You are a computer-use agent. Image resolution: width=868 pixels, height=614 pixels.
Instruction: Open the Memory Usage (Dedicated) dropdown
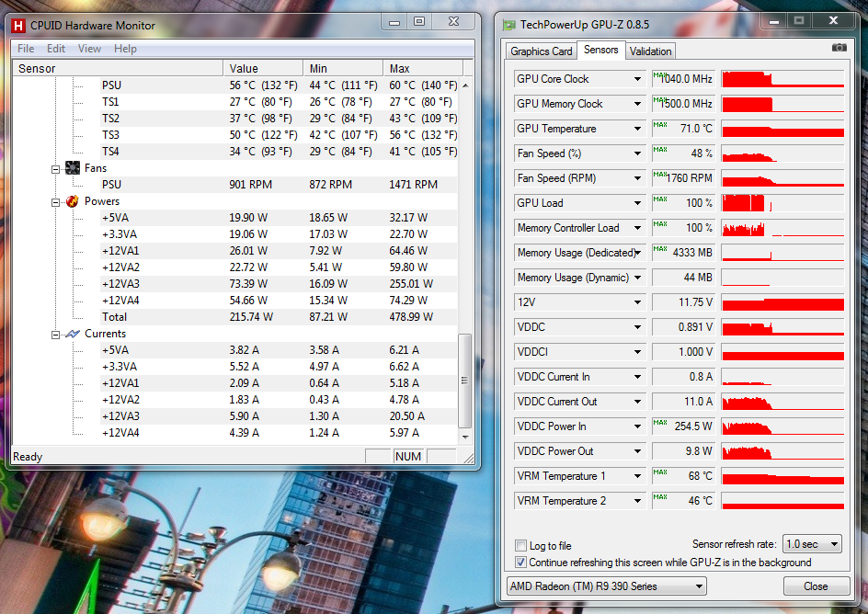(x=638, y=253)
